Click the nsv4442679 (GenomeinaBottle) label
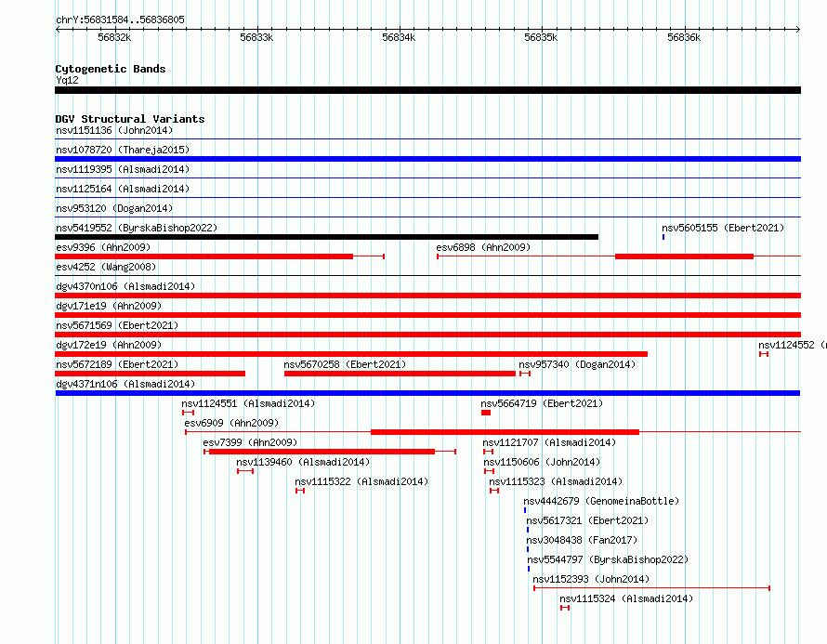This screenshot has width=827, height=644. tap(601, 501)
